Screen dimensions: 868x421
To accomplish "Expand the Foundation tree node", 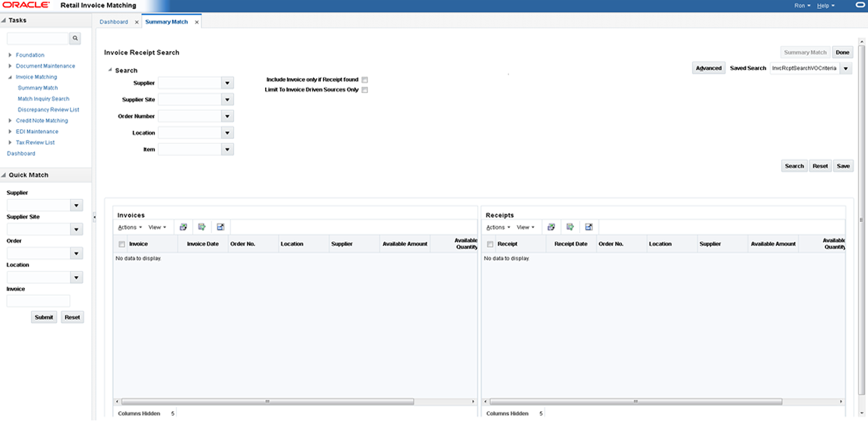I will tap(10, 55).
